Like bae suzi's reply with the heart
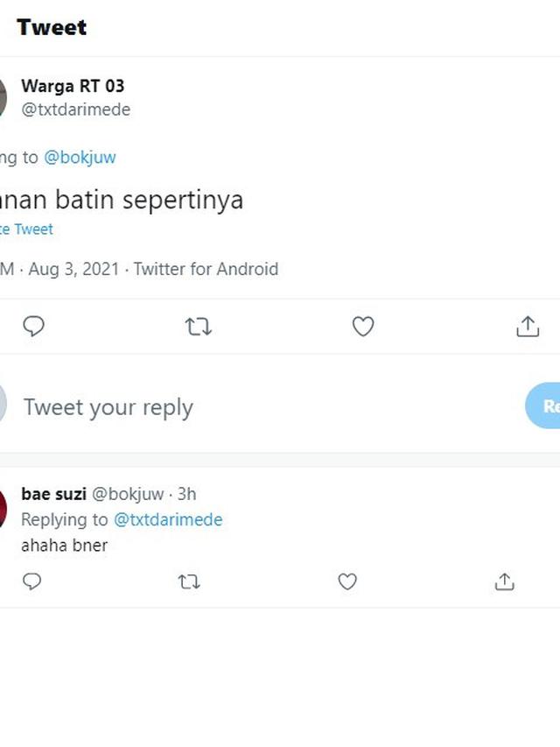Viewport: 560px width, 747px height. point(347,581)
